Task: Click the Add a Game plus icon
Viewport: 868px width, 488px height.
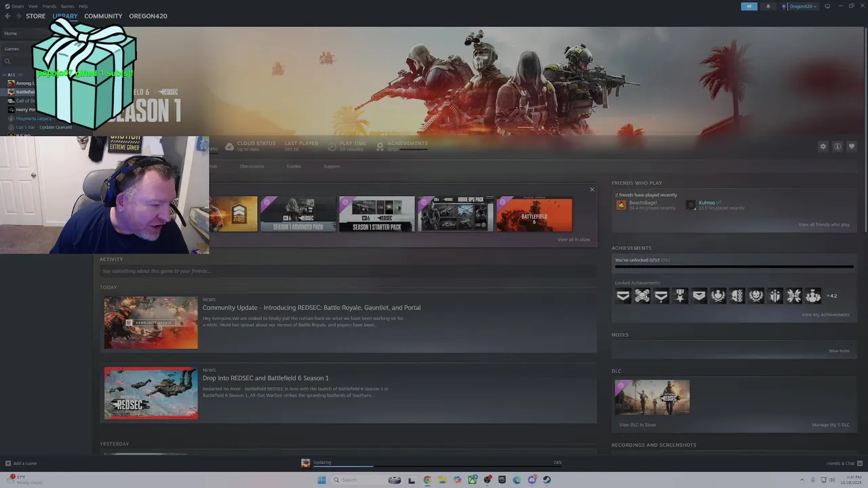Action: (x=8, y=463)
